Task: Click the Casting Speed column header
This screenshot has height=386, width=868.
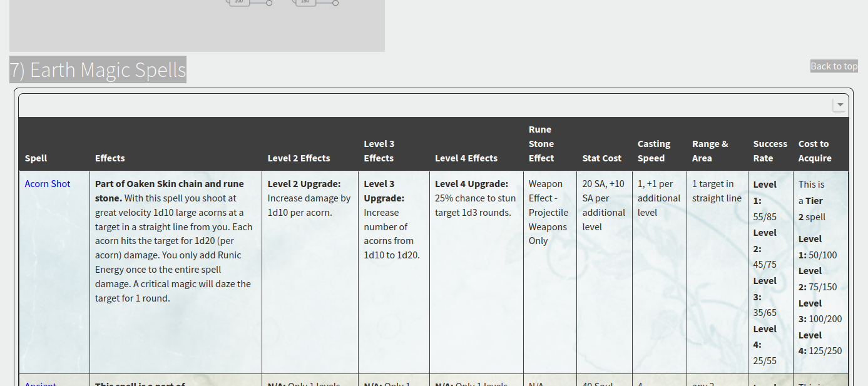Action: [654, 151]
